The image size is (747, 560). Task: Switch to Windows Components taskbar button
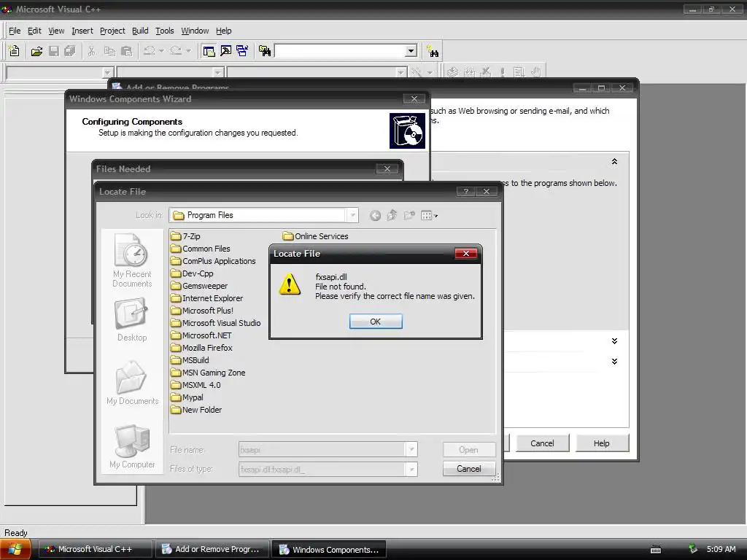pos(329,550)
